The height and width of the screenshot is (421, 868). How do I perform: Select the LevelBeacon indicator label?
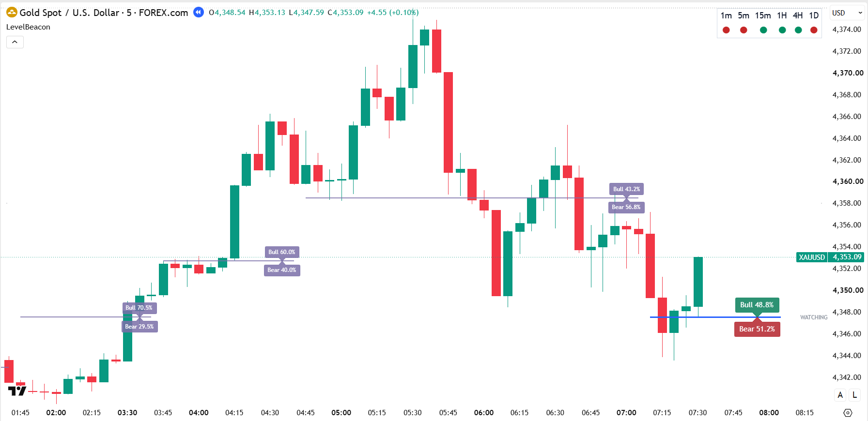tap(28, 27)
